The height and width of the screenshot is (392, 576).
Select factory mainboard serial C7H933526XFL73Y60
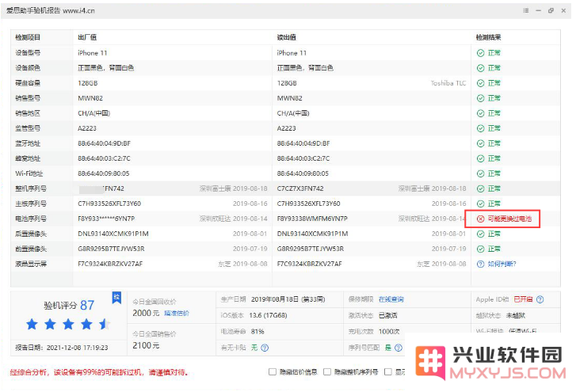point(109,204)
